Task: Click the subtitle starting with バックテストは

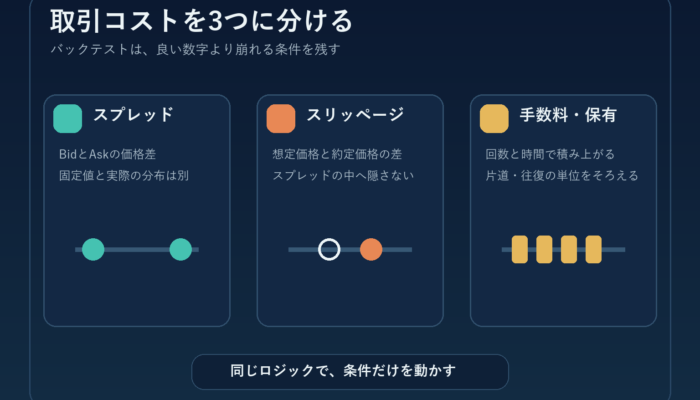Action: (x=196, y=49)
